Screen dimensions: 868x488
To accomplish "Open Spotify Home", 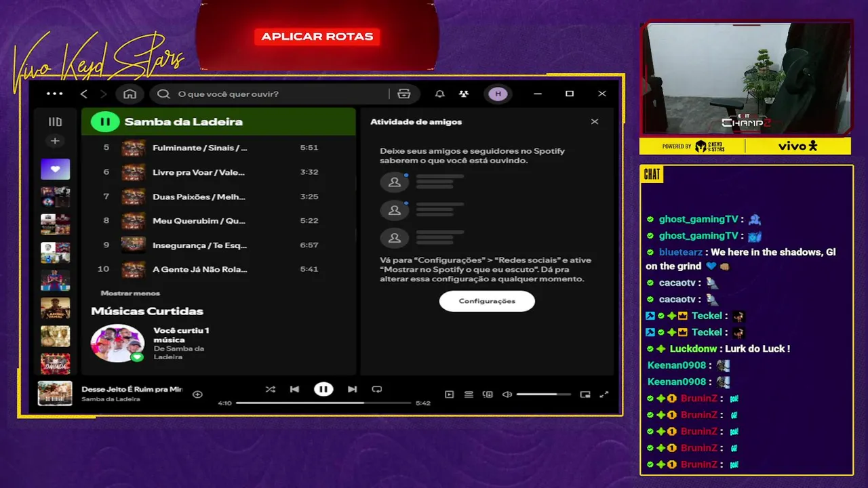I will (x=130, y=94).
